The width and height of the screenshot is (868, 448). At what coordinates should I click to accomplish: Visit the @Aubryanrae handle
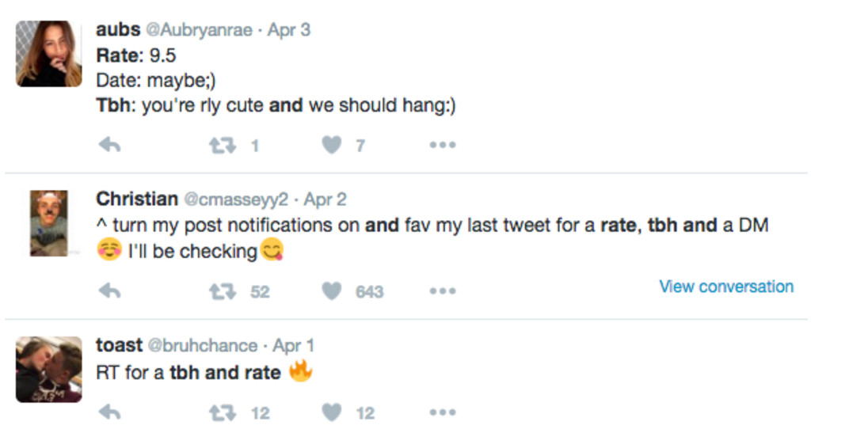pos(199,30)
